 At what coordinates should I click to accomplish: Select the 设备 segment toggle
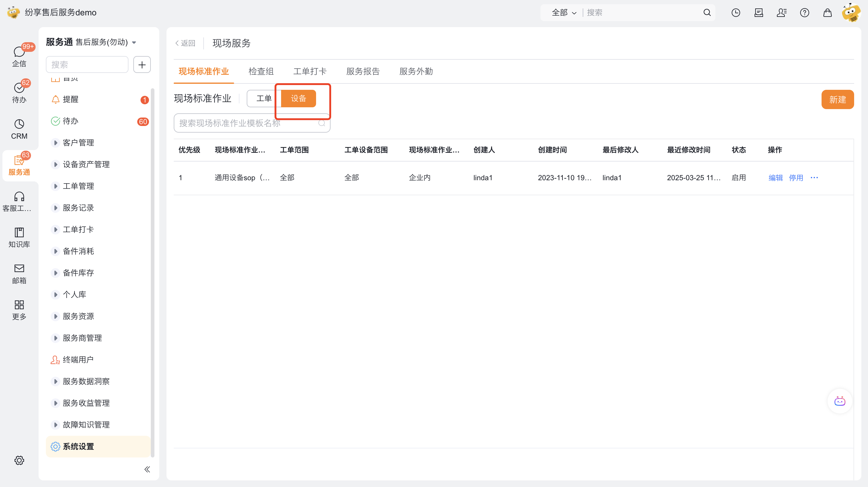click(x=298, y=98)
